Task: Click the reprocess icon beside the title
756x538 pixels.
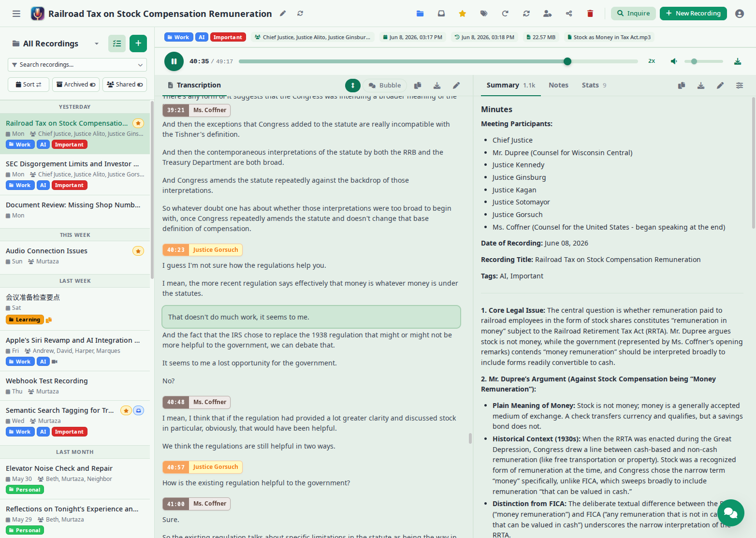Action: tap(300, 14)
